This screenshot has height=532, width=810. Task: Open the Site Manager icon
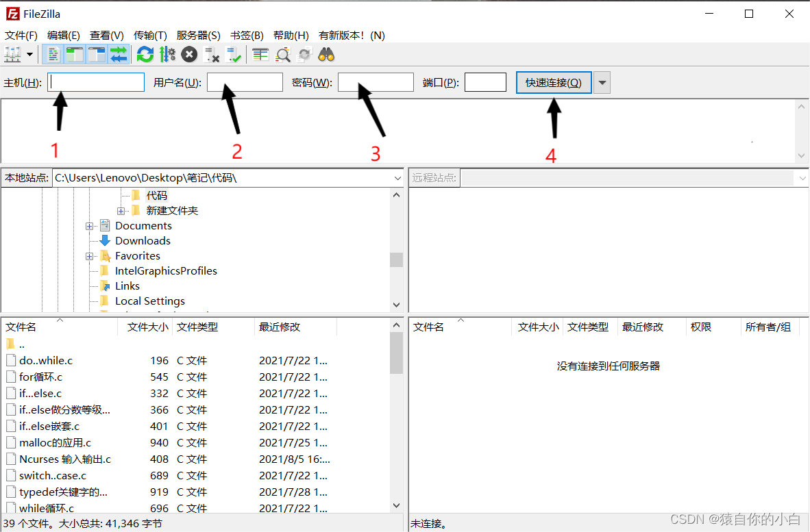pos(12,54)
